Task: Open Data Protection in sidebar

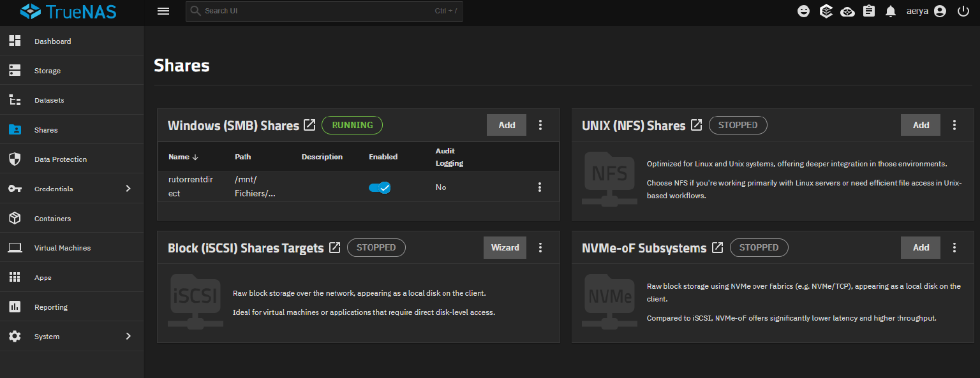Action: (x=60, y=159)
